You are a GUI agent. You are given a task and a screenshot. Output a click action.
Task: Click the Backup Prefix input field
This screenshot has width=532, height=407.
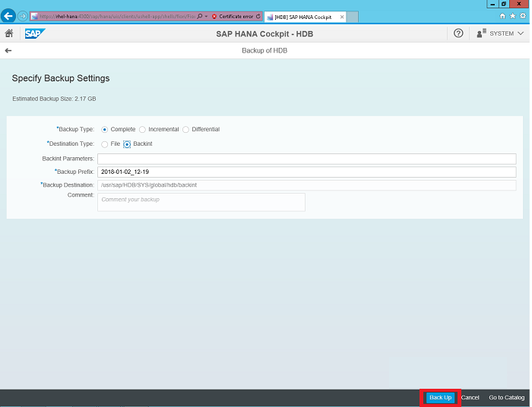tap(307, 172)
